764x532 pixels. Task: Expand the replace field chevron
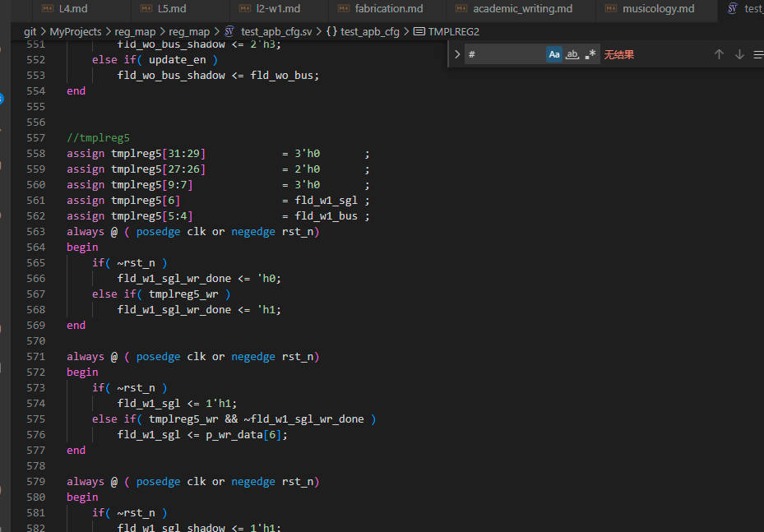pos(457,54)
